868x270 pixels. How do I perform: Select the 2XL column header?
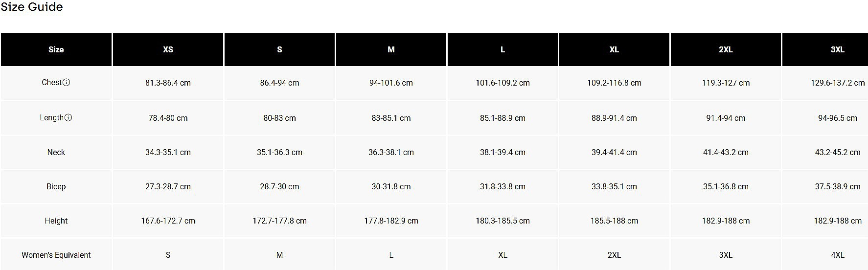click(x=726, y=49)
